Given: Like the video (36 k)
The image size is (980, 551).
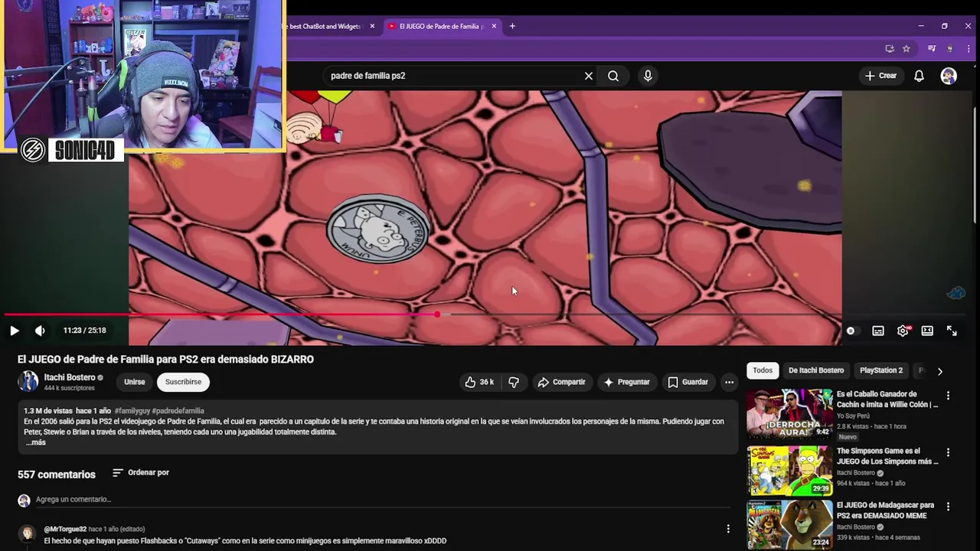Looking at the screenshot, I should click(479, 382).
